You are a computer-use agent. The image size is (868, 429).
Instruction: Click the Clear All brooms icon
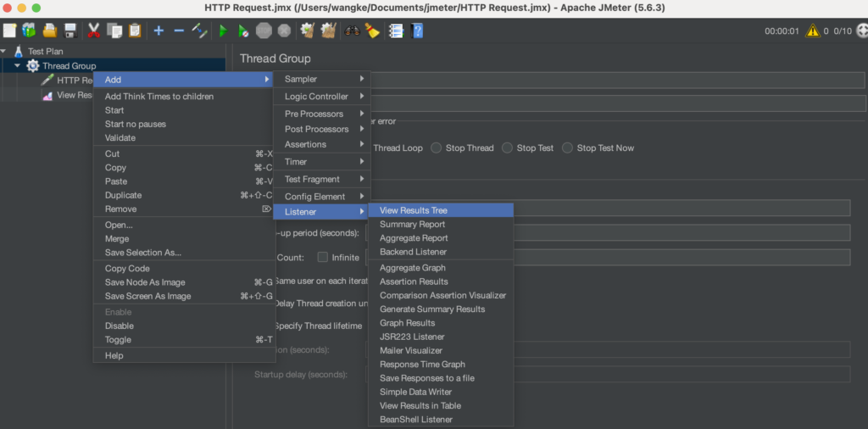(329, 31)
